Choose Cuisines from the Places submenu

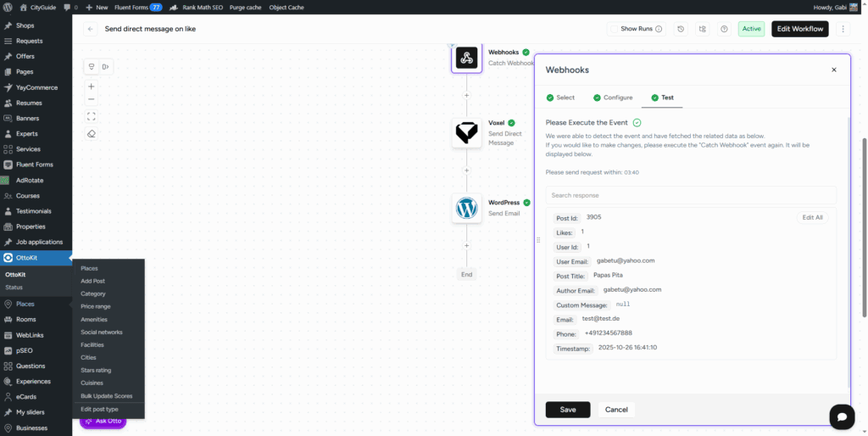tap(92, 383)
